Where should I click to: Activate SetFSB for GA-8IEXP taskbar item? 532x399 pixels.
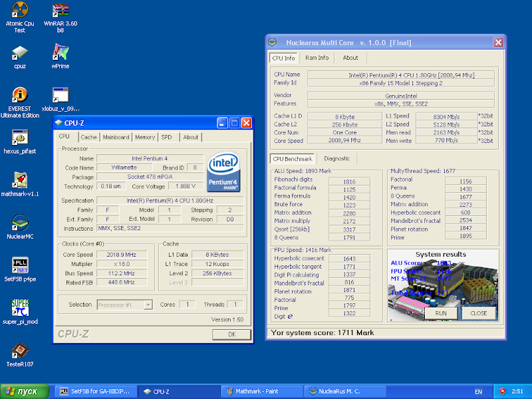96,392
